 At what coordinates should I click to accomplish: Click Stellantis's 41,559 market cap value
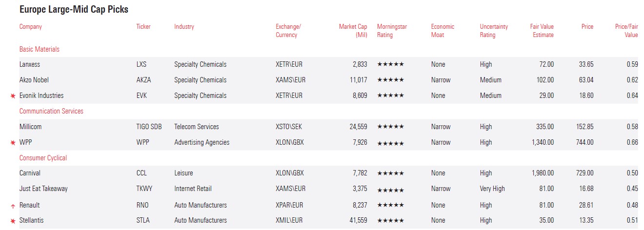(357, 220)
